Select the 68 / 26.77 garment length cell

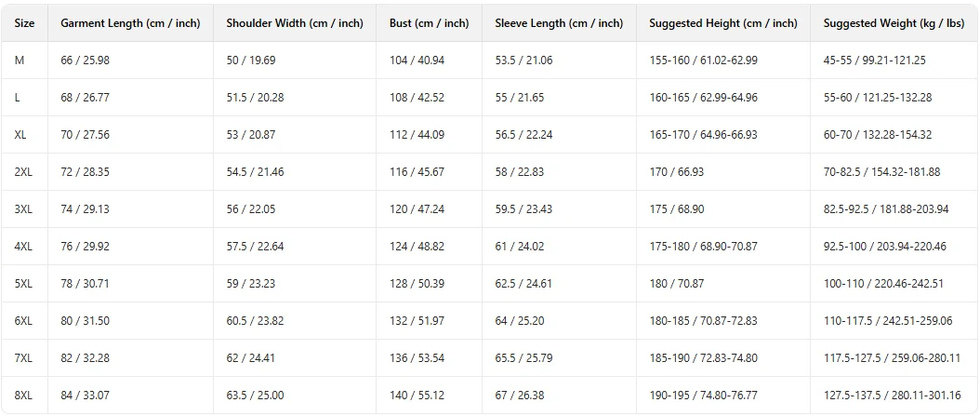[x=85, y=98]
